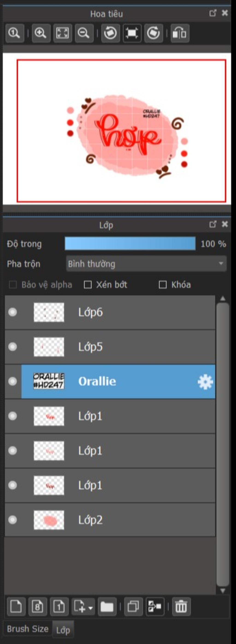
Task: Add a new 8-bit layer
Action: (38, 607)
